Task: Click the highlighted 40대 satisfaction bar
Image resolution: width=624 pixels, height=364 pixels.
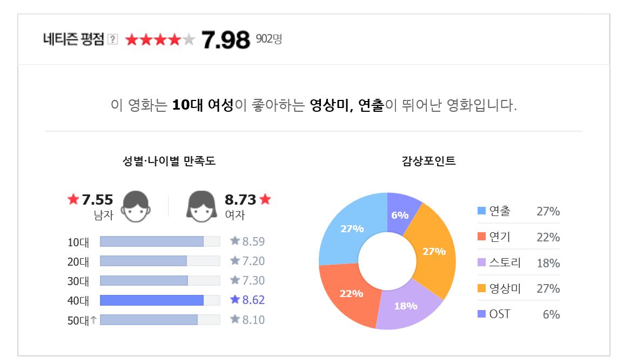Action: point(160,300)
